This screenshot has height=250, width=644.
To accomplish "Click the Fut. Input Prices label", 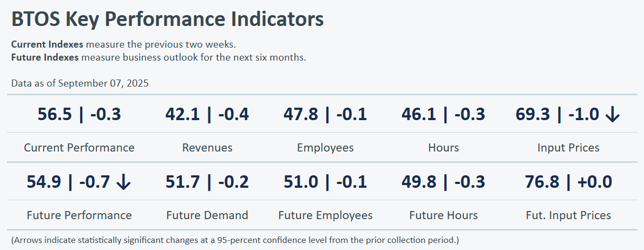I will (568, 215).
